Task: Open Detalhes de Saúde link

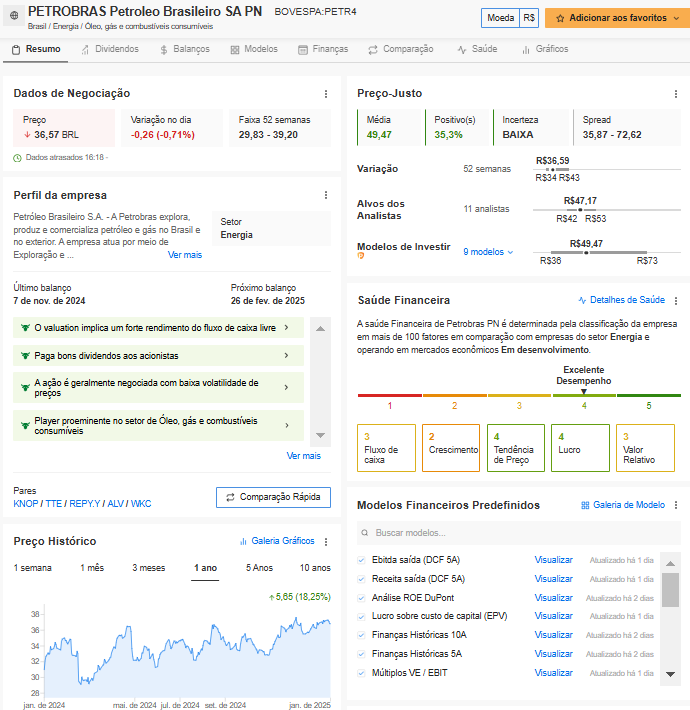Action: click(622, 300)
